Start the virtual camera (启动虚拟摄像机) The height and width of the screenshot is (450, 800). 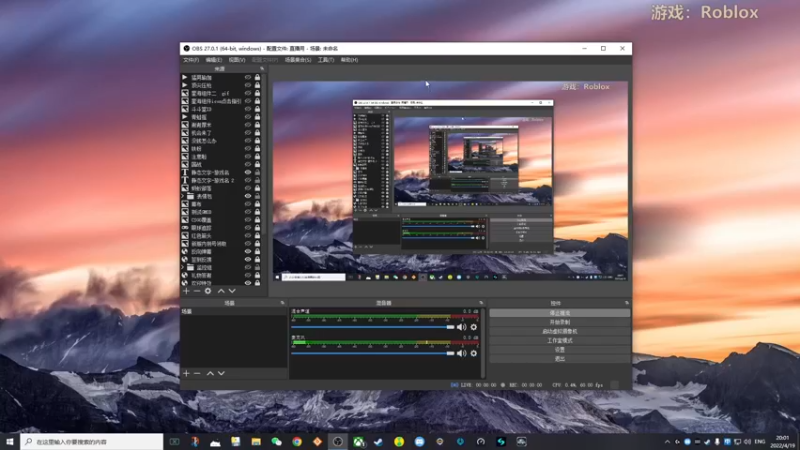click(x=560, y=332)
